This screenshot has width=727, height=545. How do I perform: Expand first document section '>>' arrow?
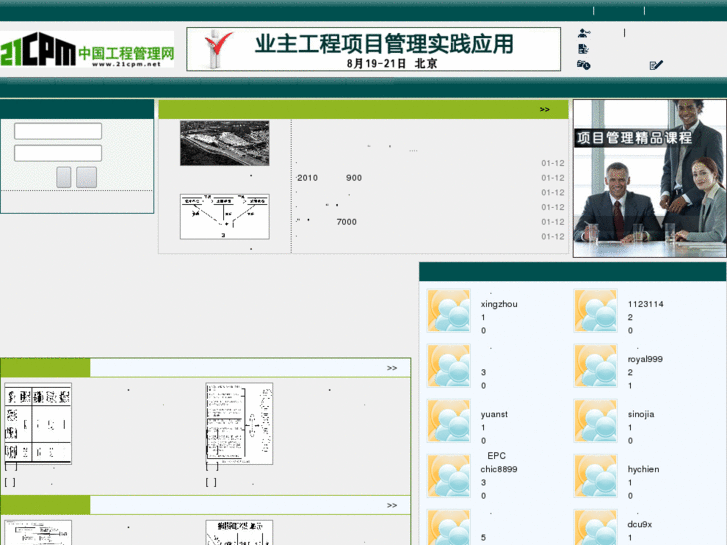[x=392, y=368]
